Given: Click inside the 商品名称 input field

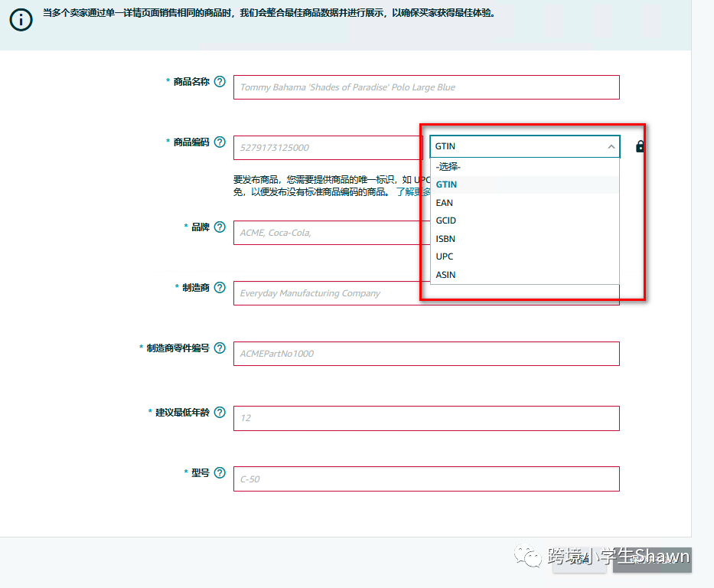Looking at the screenshot, I should [x=425, y=87].
